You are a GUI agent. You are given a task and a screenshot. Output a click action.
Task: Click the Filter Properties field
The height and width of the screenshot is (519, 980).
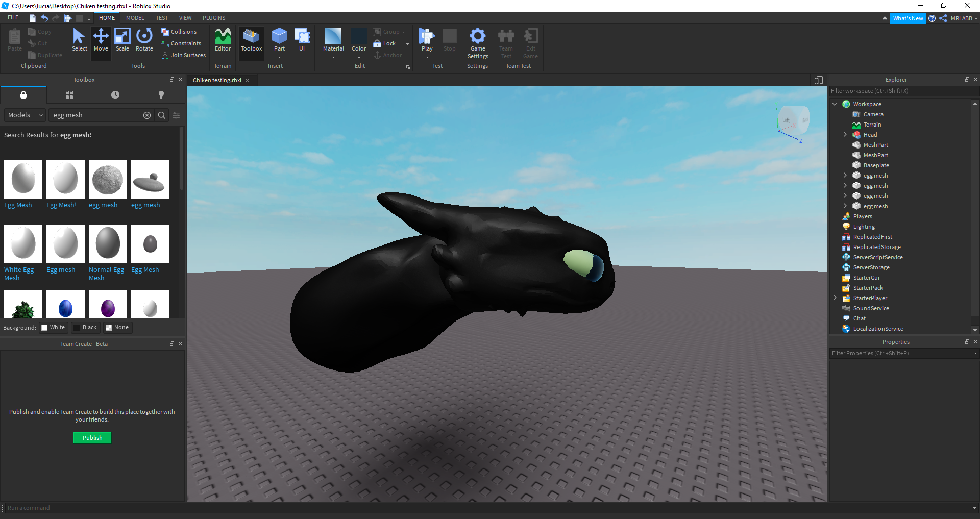pos(901,353)
